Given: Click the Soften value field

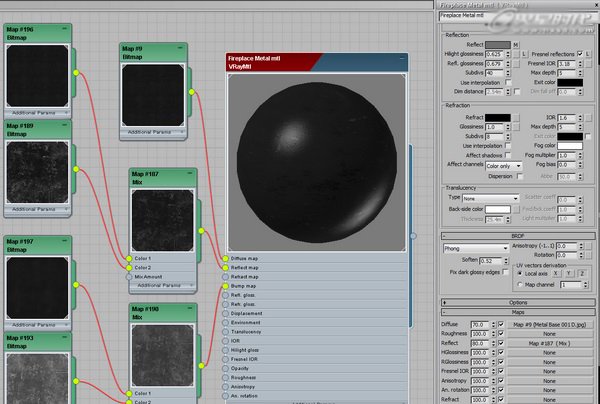Looking at the screenshot, I should [491, 261].
